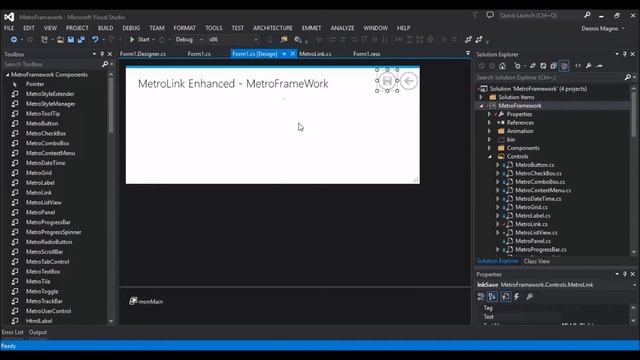The width and height of the screenshot is (640, 360).
Task: Switch to the Form1.resx tab
Action: [x=367, y=54]
